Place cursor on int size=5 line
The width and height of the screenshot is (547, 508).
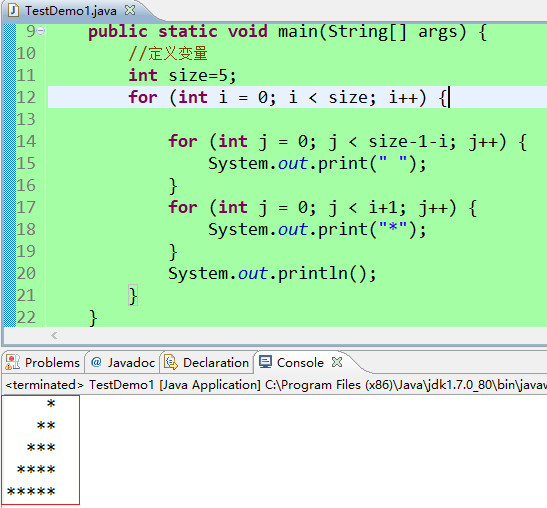(x=182, y=76)
